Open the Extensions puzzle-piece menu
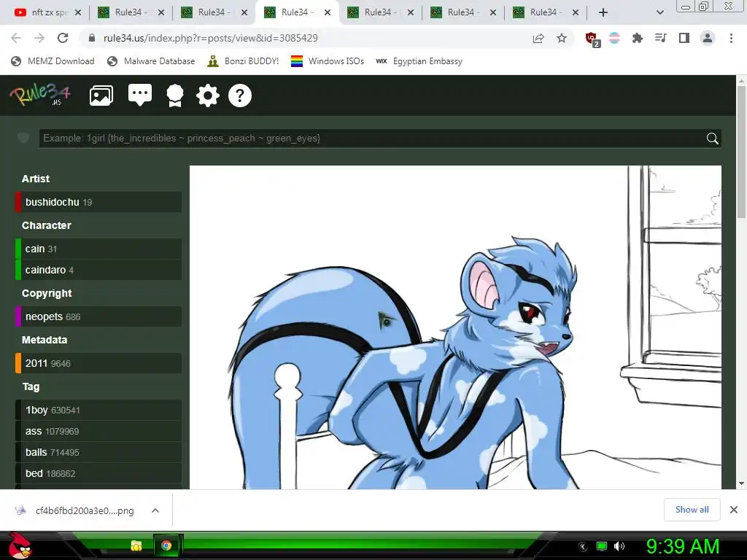The height and width of the screenshot is (560, 747). pos(637,38)
